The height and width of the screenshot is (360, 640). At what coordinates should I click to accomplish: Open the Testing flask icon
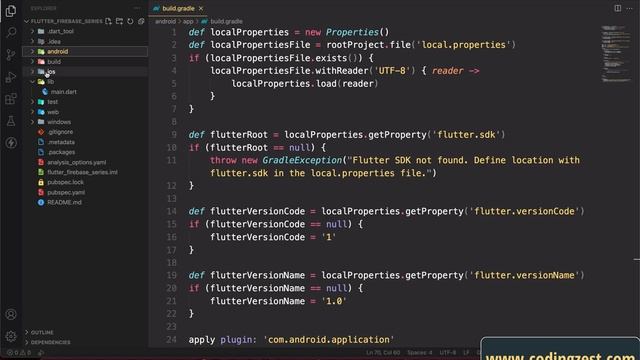coord(11,121)
